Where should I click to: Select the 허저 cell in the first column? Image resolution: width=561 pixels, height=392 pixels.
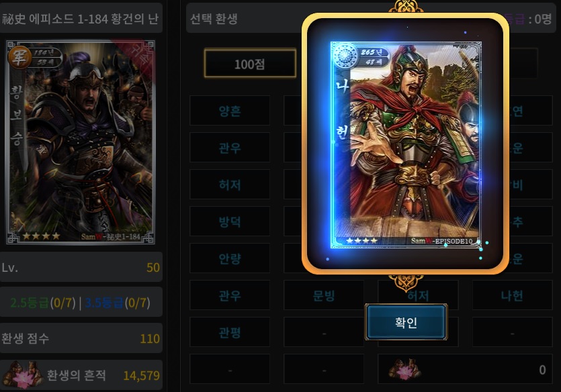coord(230,185)
